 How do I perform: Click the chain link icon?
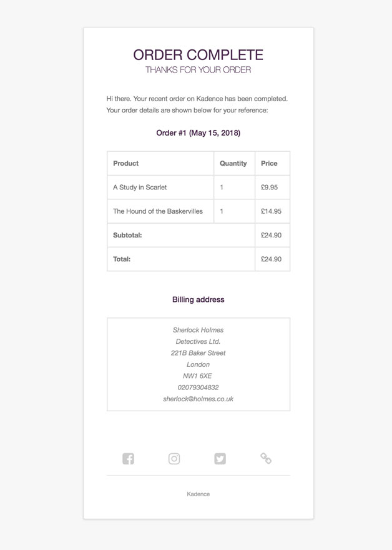(x=266, y=459)
